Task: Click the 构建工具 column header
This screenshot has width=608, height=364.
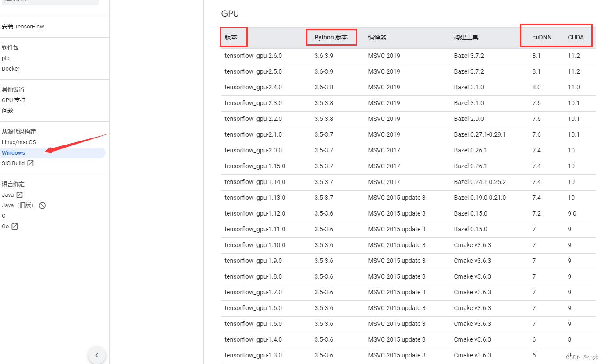Action: click(x=466, y=37)
